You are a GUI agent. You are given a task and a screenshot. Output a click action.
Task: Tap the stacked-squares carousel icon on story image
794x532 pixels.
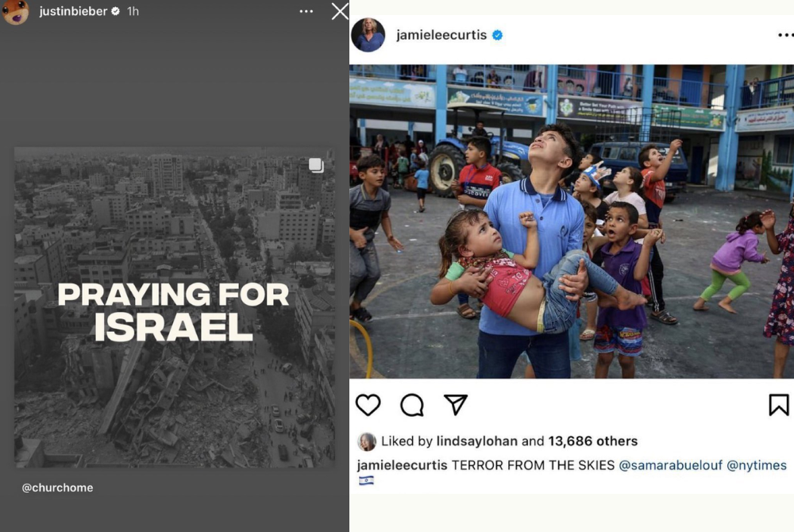click(316, 165)
